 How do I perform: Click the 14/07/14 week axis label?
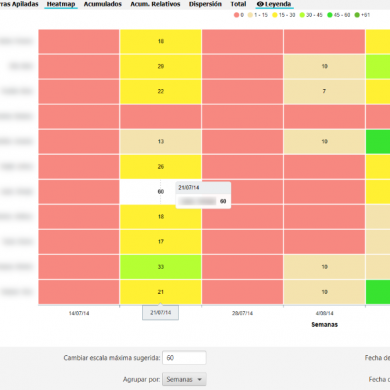click(x=79, y=313)
